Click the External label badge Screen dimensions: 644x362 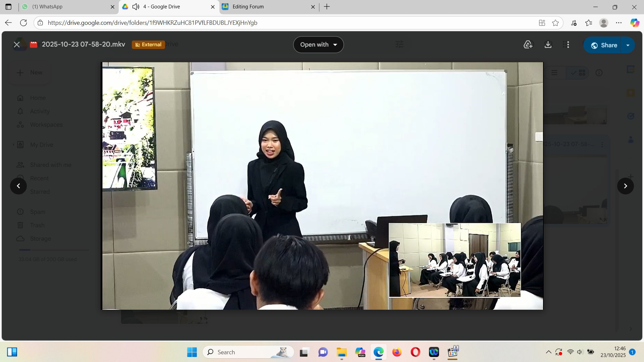[x=148, y=45]
